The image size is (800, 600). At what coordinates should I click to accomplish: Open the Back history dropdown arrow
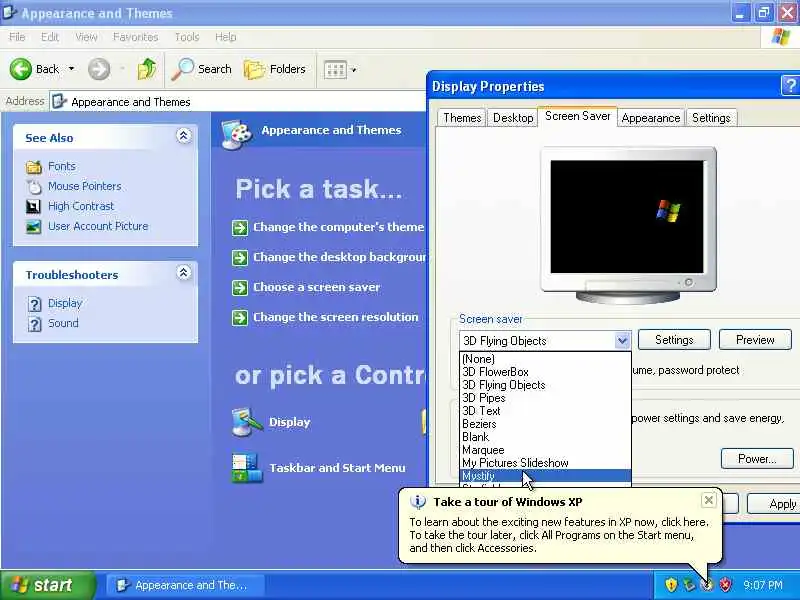pyautogui.click(x=71, y=68)
